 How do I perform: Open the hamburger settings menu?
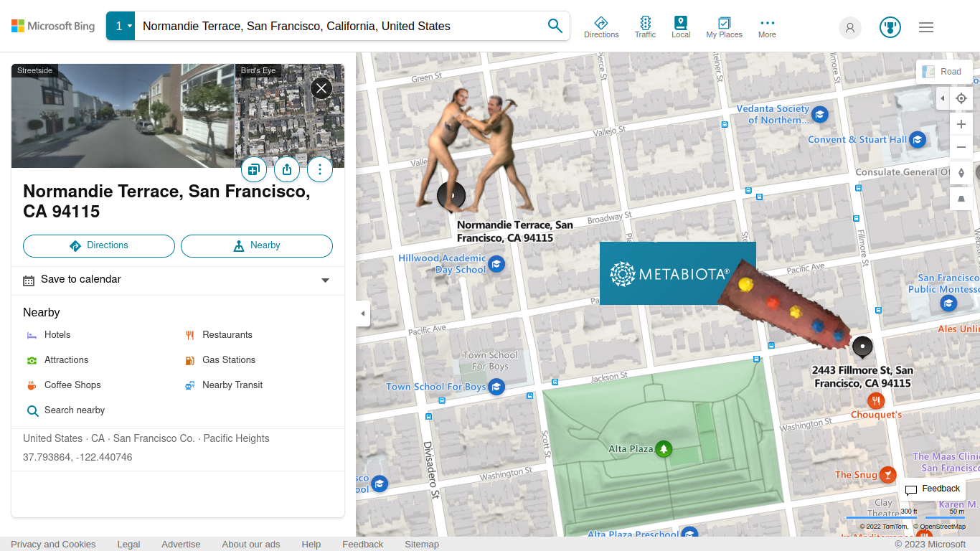(x=926, y=27)
